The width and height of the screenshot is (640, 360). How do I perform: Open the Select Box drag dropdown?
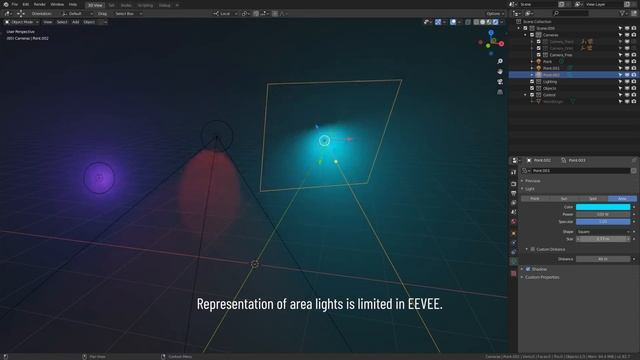128,13
